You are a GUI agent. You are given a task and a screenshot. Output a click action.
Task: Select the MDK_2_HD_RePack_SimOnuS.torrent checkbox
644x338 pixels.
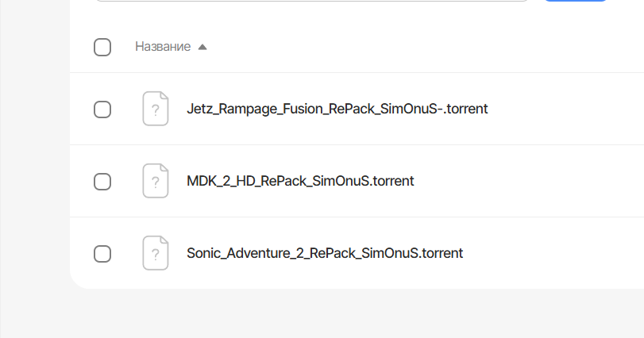tap(102, 181)
